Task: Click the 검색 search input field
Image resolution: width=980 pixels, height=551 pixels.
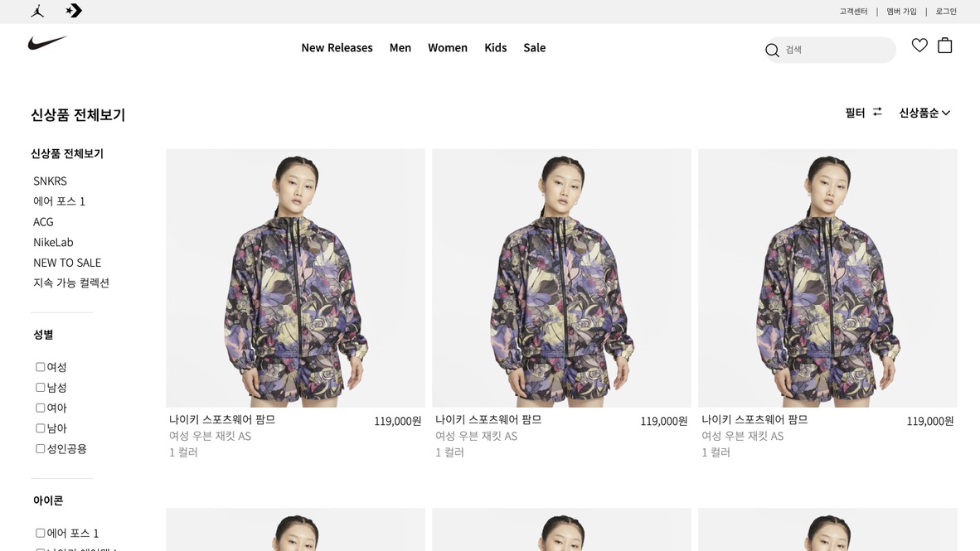Action: pos(837,50)
